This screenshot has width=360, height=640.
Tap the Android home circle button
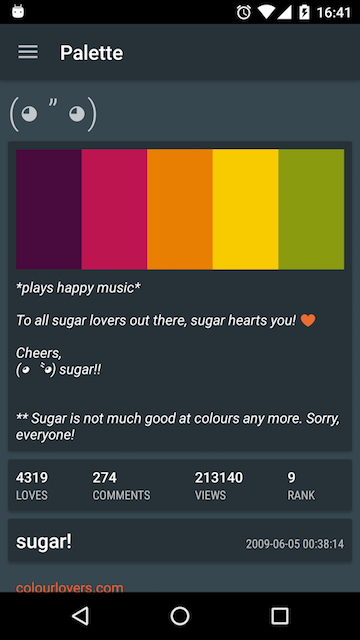[180, 616]
